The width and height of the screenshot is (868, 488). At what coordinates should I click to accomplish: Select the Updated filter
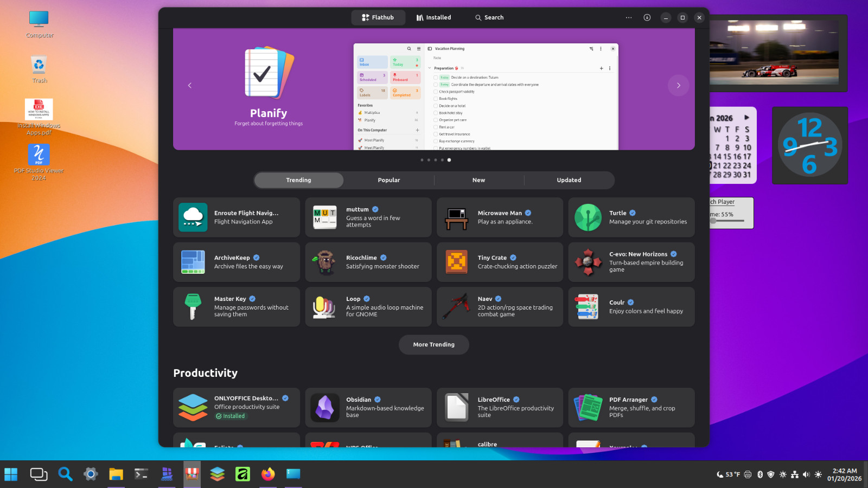pos(569,180)
